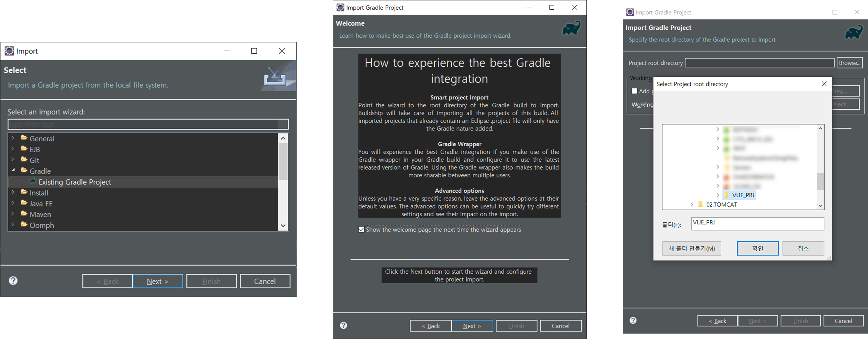This screenshot has height=339, width=868.
Task: Click the Maven folder icon
Action: [x=24, y=214]
